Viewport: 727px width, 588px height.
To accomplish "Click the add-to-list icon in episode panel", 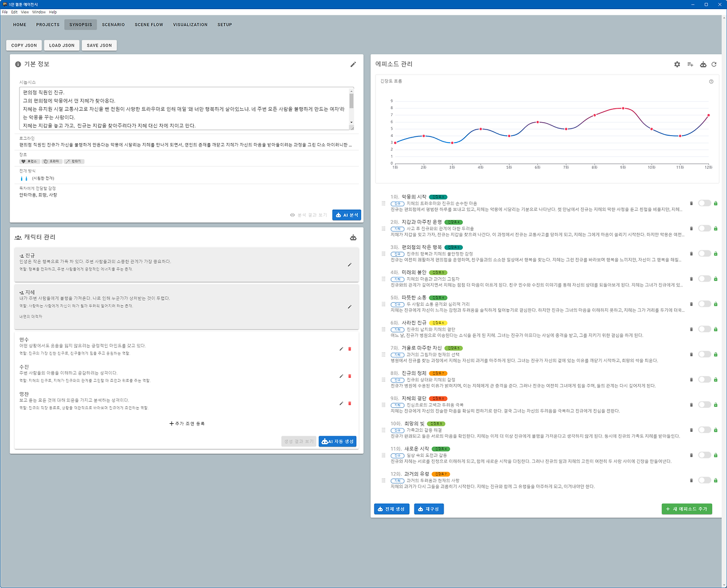I will coord(690,65).
